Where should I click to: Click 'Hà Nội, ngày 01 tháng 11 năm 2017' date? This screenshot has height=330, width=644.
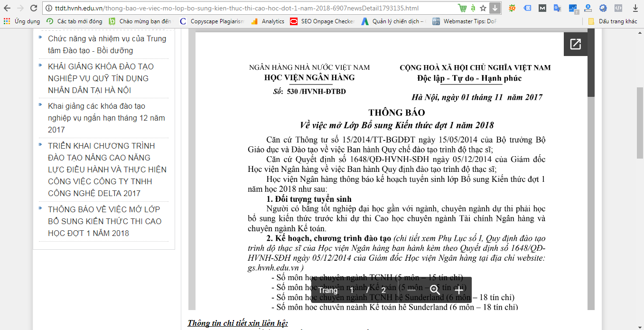(477, 97)
